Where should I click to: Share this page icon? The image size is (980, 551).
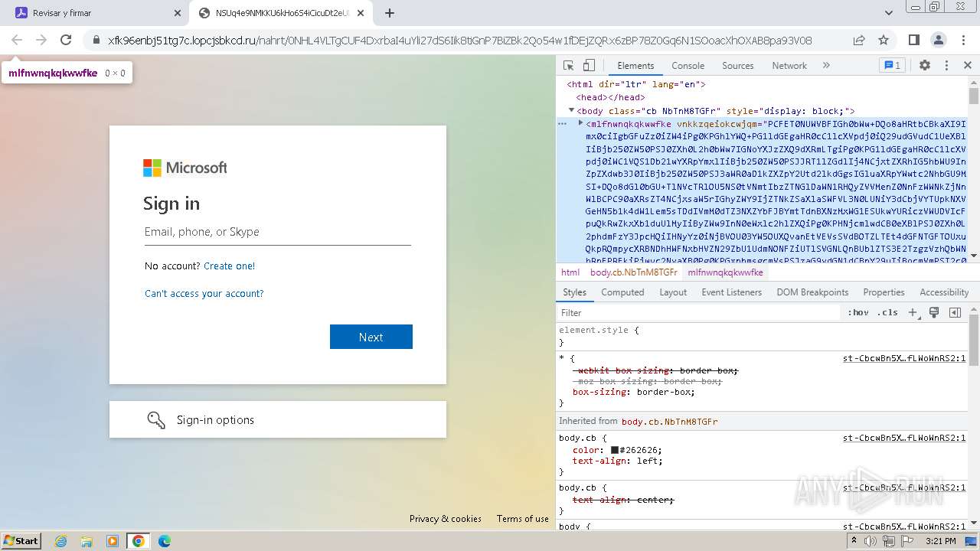tap(859, 40)
